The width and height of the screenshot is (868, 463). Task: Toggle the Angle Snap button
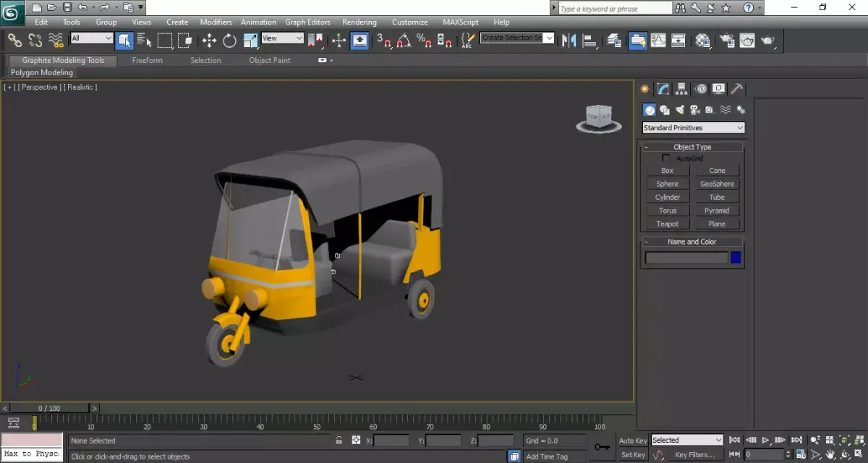(404, 40)
